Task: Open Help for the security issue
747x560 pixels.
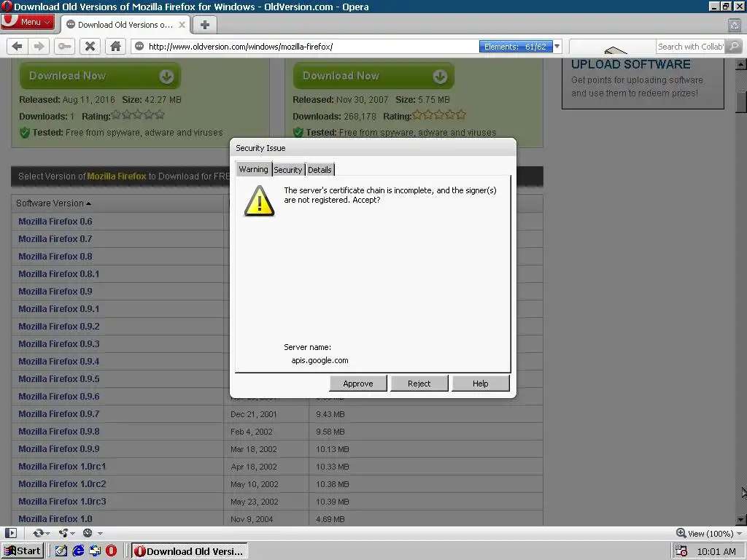Action: (x=480, y=384)
